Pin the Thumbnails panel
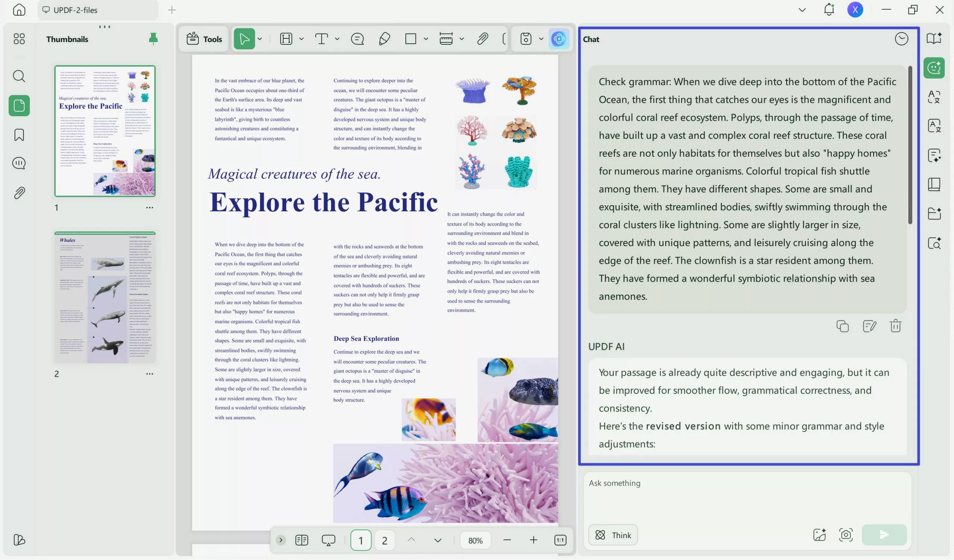The image size is (954, 560). point(153,39)
